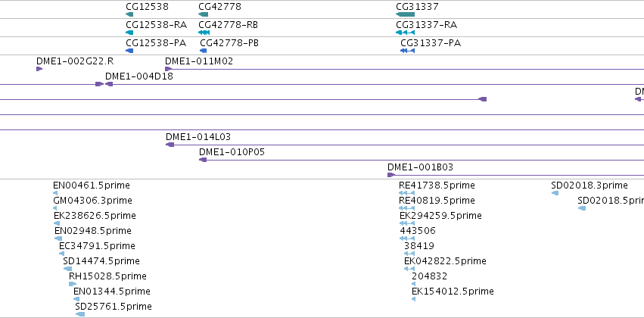This screenshot has width=644, height=318.
Task: Click the SD02018.3prime EST glyph
Action: click(x=555, y=193)
